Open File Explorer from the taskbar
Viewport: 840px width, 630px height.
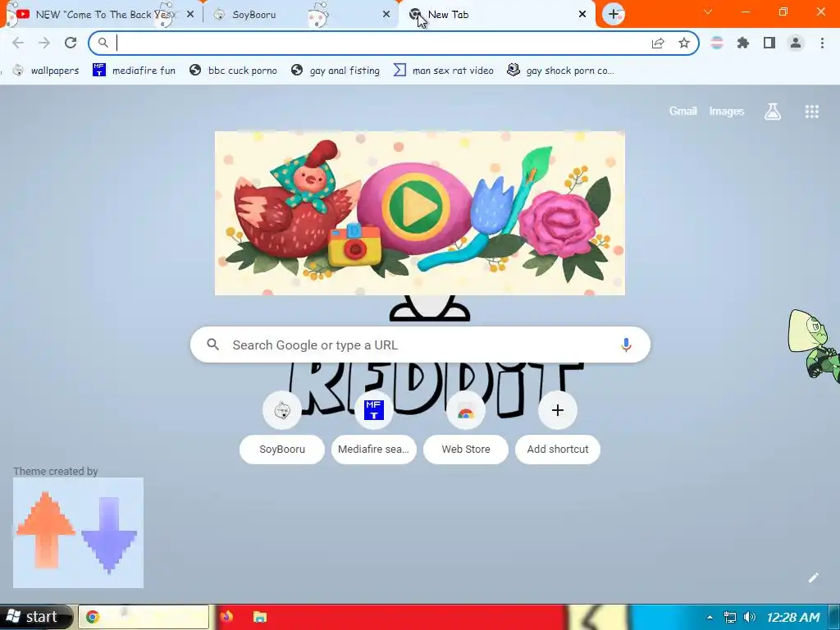260,617
